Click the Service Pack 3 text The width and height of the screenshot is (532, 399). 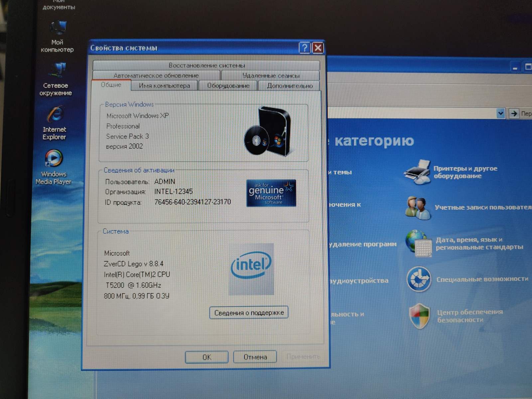(x=127, y=136)
